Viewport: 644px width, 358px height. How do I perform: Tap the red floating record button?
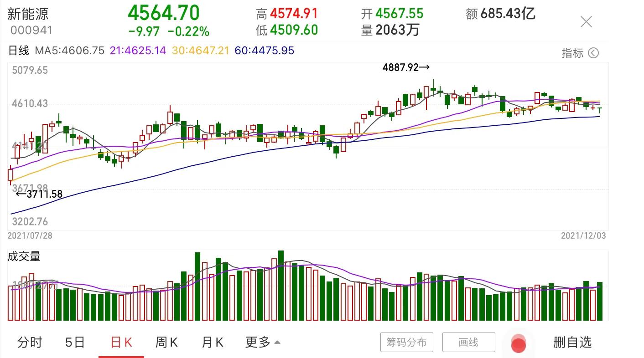pos(518,344)
